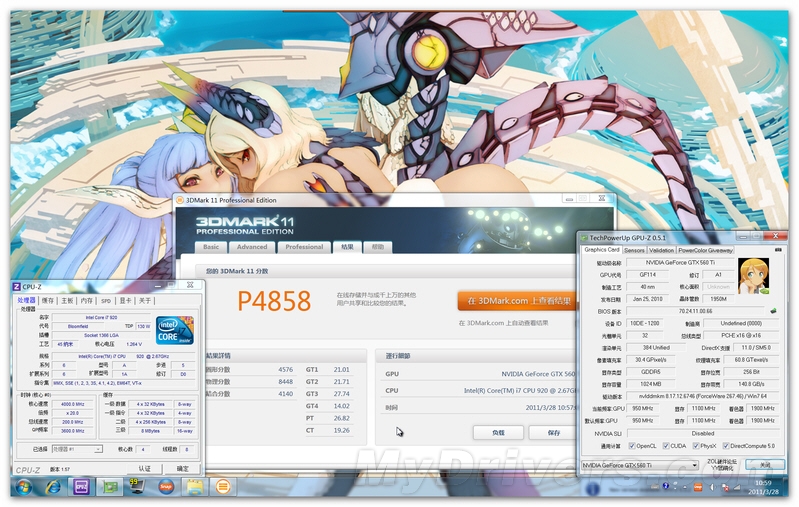Click the network icon with red X in tray
The height and width of the screenshot is (507, 799).
pyautogui.click(x=725, y=488)
